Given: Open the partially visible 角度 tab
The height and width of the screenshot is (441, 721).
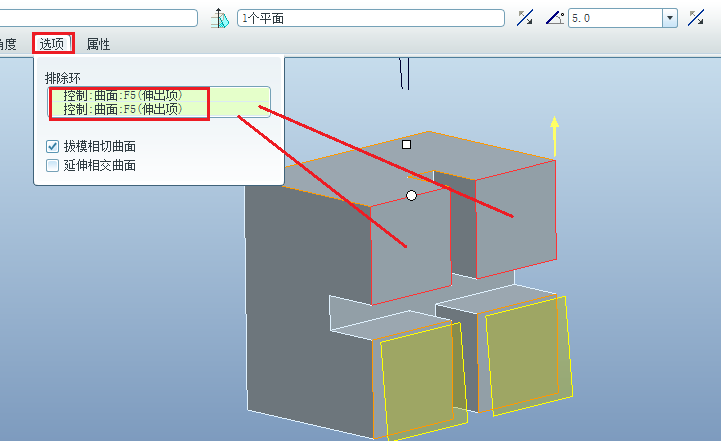Looking at the screenshot, I should click(x=8, y=44).
